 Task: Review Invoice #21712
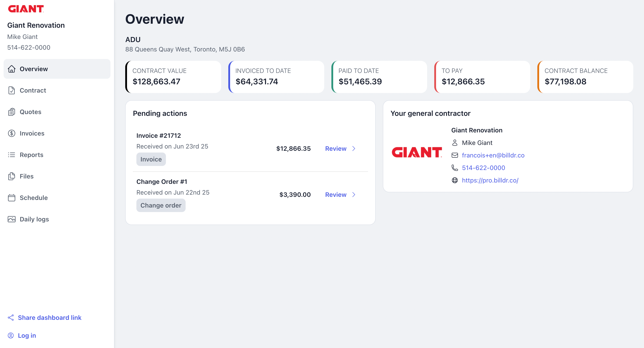pyautogui.click(x=335, y=149)
